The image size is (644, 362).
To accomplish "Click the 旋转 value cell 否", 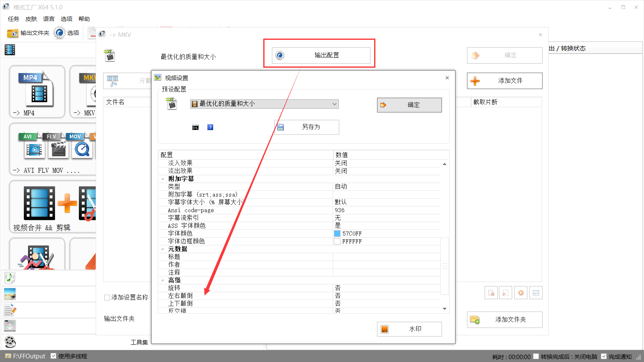I will [x=386, y=288].
